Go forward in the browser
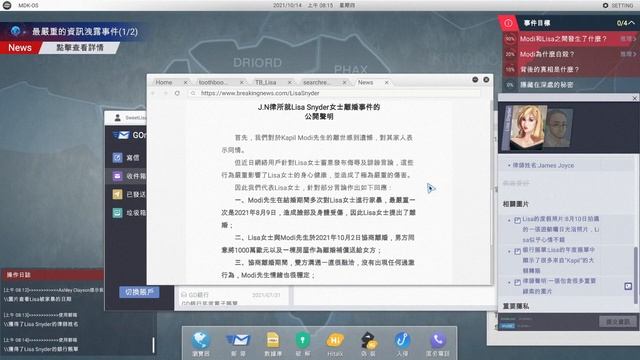Screen dimensions: 640x360 (165, 93)
